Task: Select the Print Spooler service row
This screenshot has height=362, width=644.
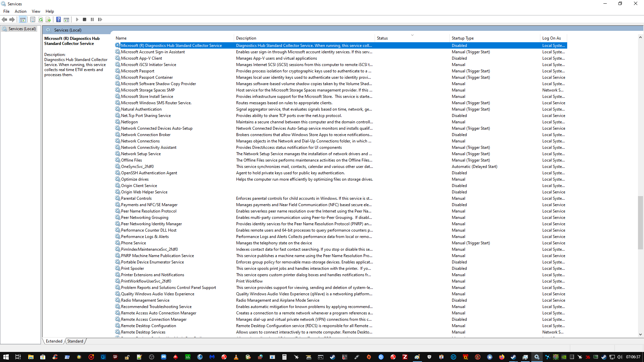Action: coord(132,268)
